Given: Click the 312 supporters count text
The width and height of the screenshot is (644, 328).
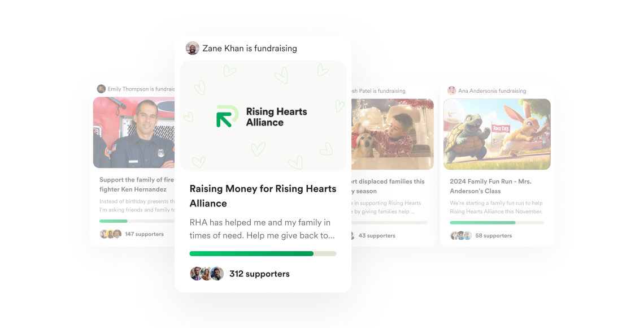Looking at the screenshot, I should tap(259, 274).
